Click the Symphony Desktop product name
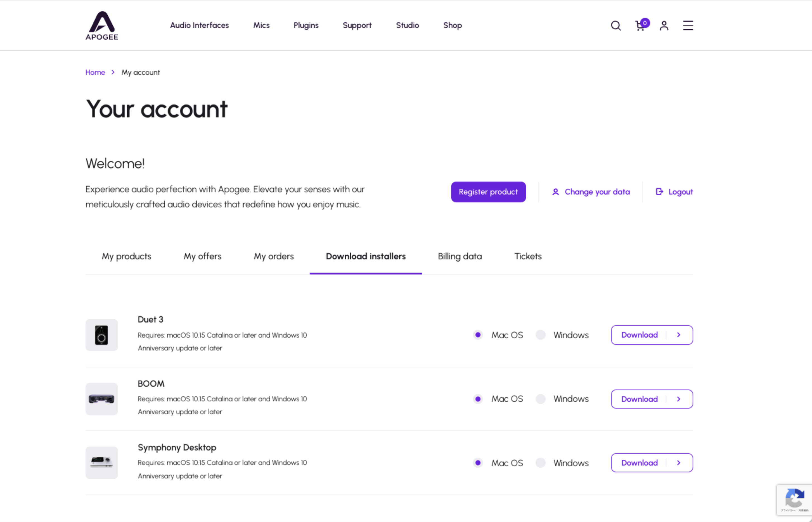Image resolution: width=812 pixels, height=522 pixels. click(x=177, y=447)
